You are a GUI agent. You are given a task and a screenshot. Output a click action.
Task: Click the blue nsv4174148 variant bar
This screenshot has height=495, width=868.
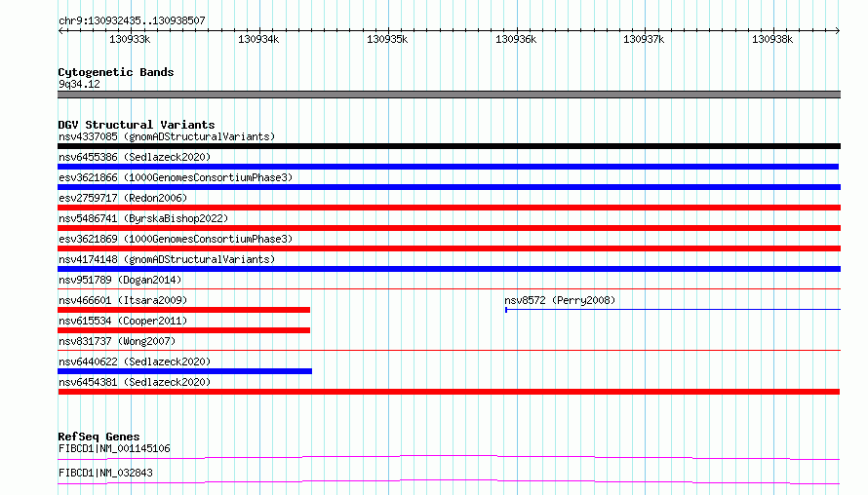coord(449,269)
